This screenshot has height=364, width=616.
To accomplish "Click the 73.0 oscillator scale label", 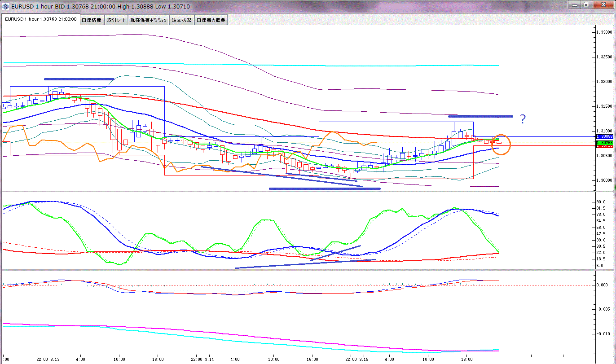I will click(602, 215).
